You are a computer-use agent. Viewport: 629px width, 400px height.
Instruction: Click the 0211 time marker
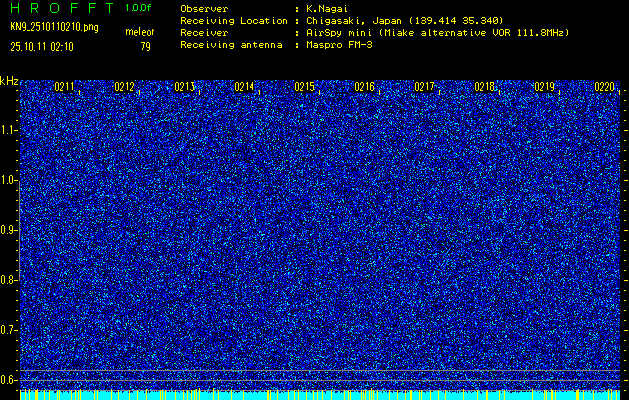pyautogui.click(x=65, y=87)
